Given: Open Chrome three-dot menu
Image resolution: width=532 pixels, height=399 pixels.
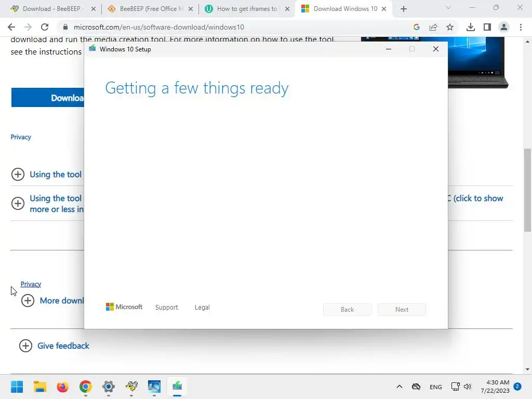Looking at the screenshot, I should point(521,27).
